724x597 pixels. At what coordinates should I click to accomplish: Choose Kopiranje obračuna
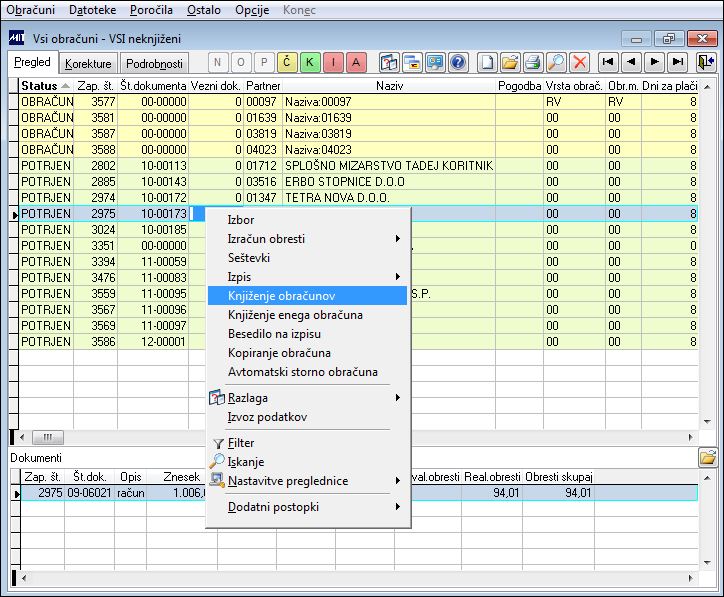(308, 353)
